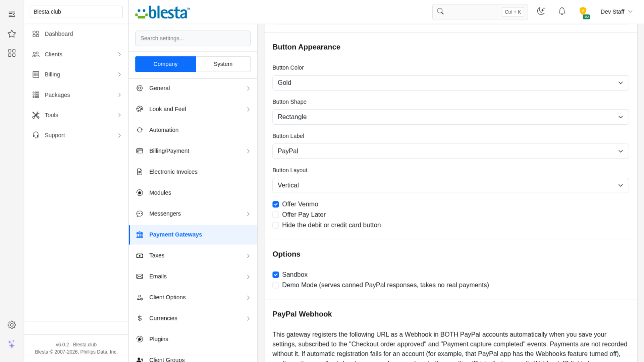Screen dimensions: 644x362
Task: Click the Modules plug icon
Action: point(140,193)
